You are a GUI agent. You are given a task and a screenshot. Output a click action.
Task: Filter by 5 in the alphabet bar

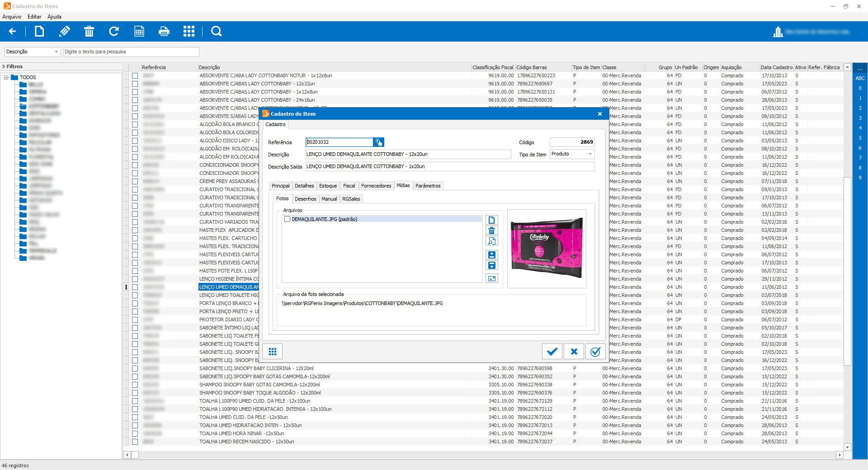[x=860, y=138]
